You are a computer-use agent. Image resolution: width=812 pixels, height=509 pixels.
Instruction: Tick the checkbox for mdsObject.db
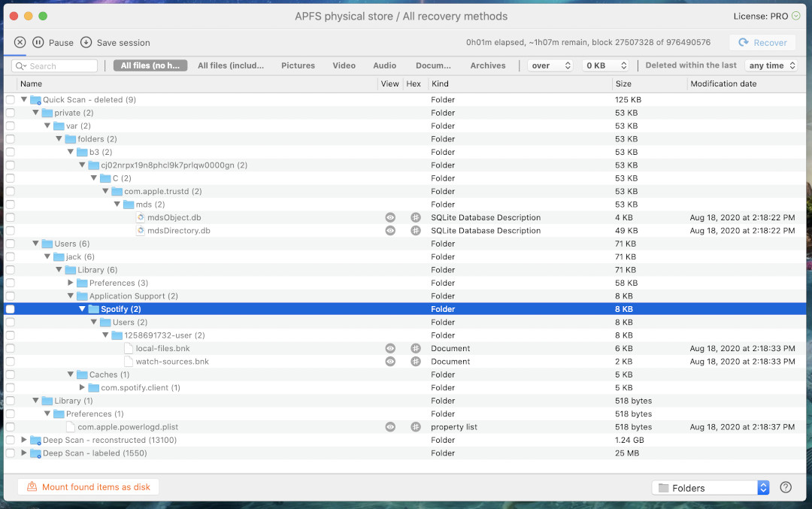tap(11, 217)
